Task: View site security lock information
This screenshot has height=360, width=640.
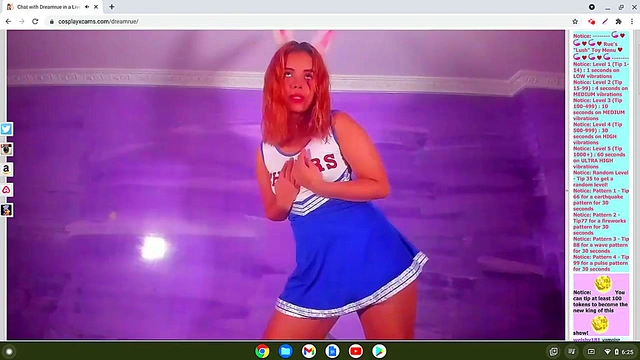Action: click(51, 21)
